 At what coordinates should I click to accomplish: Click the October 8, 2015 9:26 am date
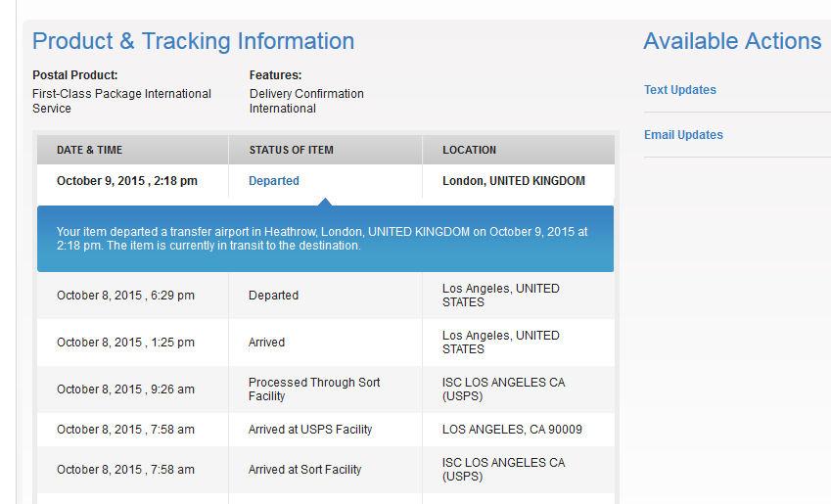(125, 389)
